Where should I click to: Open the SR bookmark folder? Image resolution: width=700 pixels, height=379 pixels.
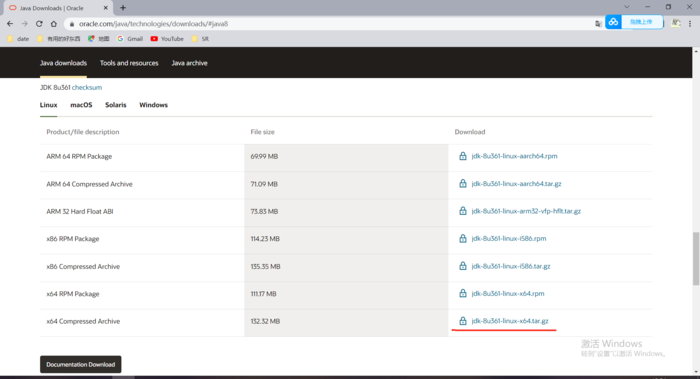tap(200, 39)
